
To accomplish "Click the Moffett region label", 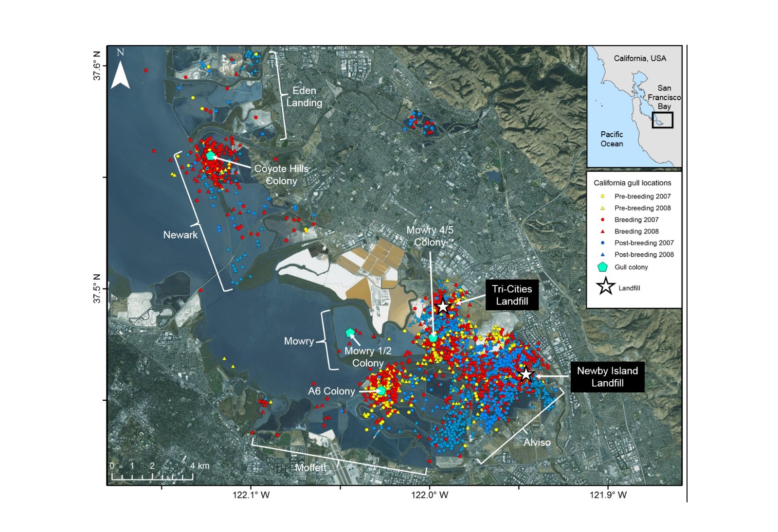I will coord(311,467).
